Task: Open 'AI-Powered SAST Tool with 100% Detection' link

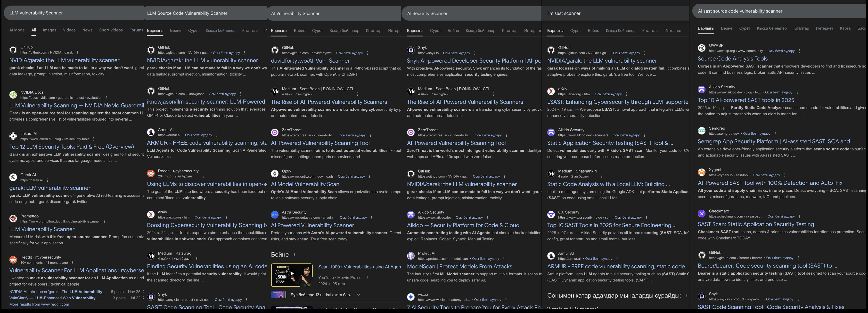Action: tap(770, 183)
